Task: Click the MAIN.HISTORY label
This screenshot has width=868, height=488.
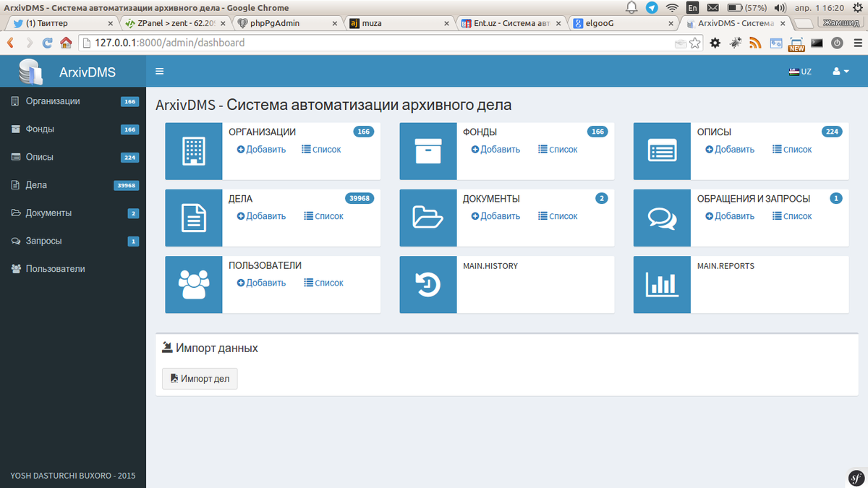Action: click(x=490, y=266)
